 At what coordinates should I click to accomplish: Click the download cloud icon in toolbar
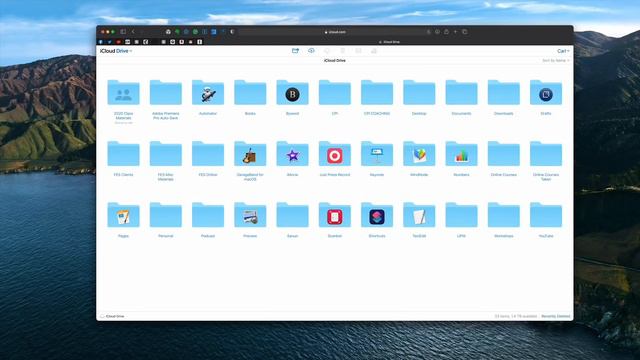tap(327, 51)
